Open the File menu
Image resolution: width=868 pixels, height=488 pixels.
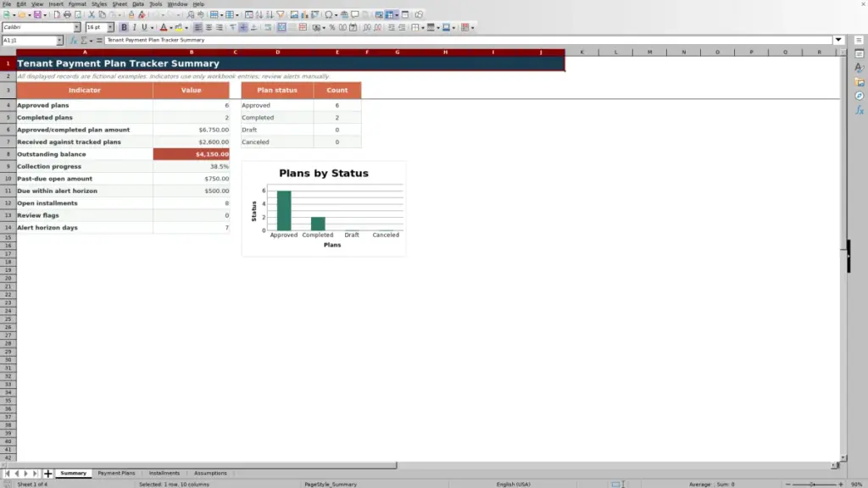pos(7,4)
